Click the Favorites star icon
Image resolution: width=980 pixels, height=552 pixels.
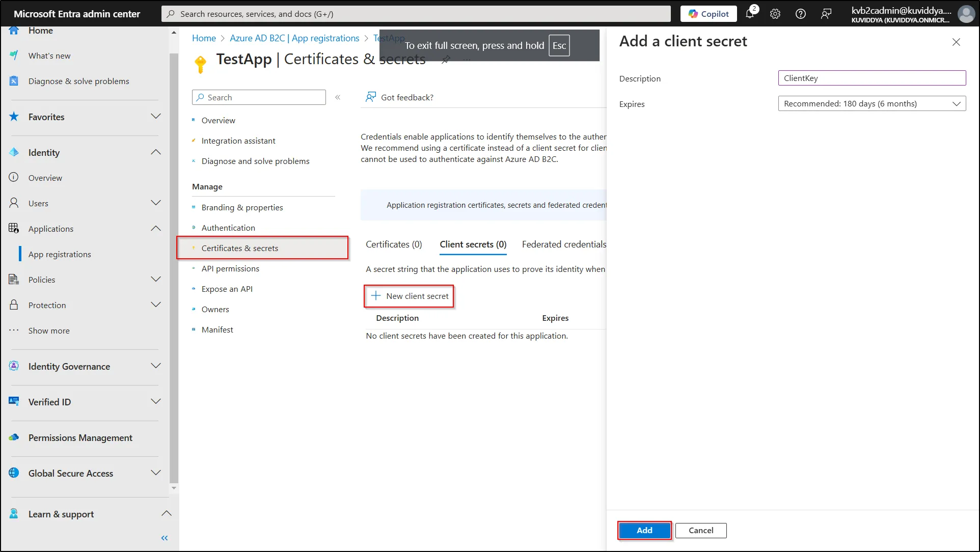click(x=14, y=117)
